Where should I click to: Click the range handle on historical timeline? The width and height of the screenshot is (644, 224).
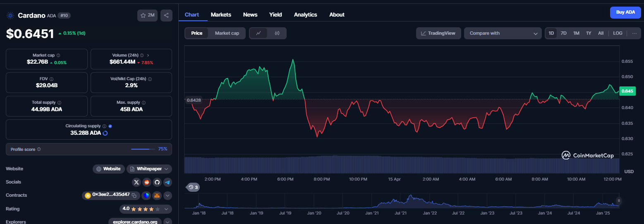619,200
